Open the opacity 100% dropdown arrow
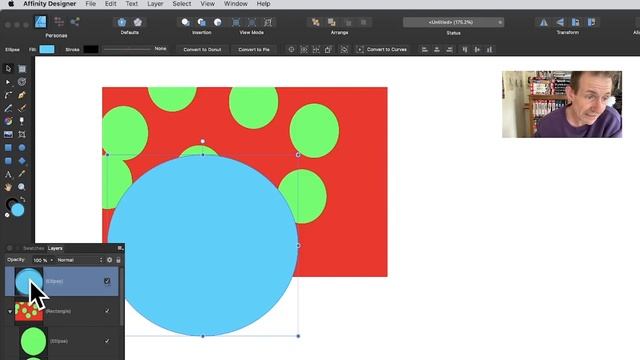The width and height of the screenshot is (640, 360). click(51, 260)
